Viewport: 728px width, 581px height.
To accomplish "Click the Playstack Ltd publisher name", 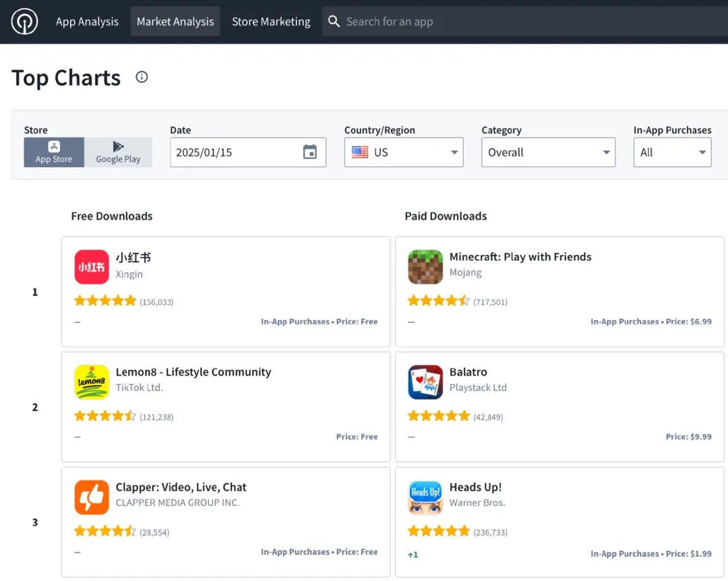I will [478, 388].
